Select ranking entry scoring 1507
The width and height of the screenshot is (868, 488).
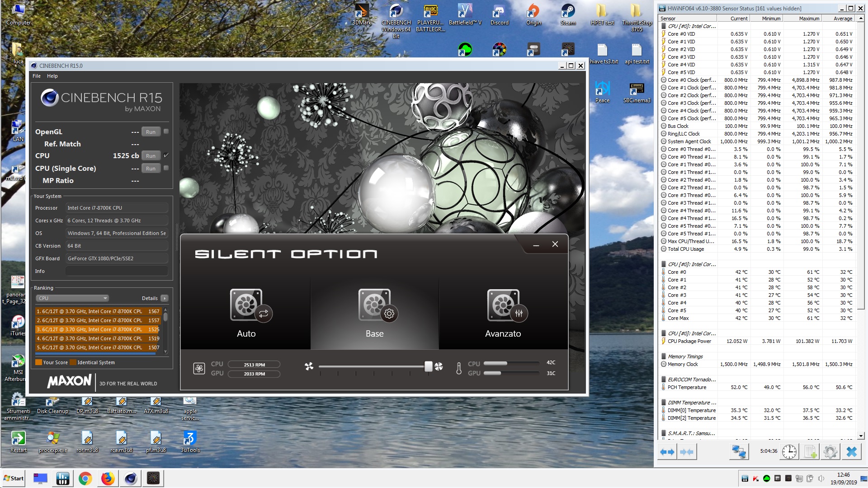98,347
